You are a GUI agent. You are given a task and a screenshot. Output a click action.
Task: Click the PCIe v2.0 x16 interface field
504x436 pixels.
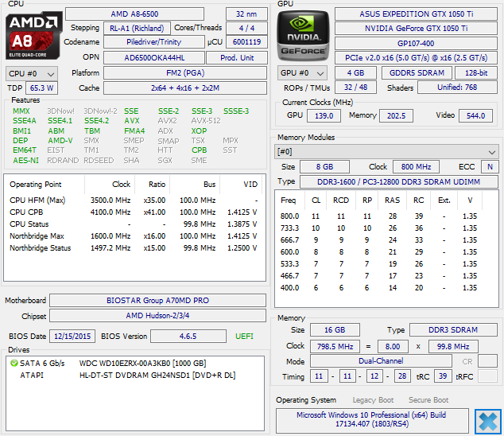417,57
